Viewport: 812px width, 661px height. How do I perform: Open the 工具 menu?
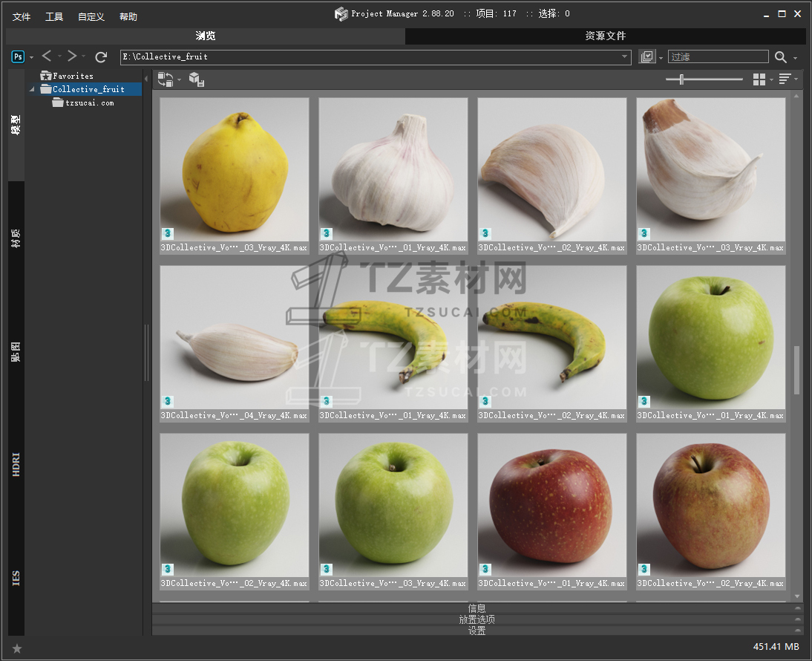tap(54, 16)
